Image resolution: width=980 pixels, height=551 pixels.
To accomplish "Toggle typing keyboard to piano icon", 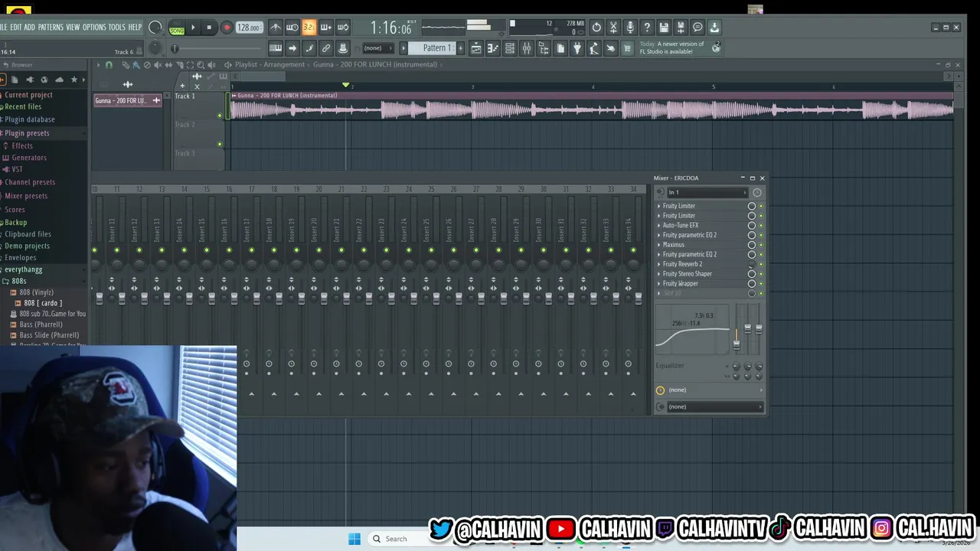I will click(276, 48).
